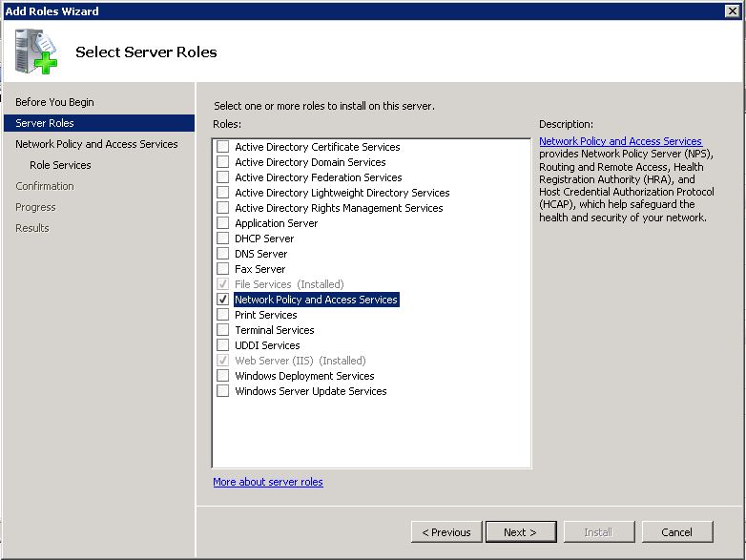Check Active Directory Certificate Services checkbox

(x=222, y=147)
